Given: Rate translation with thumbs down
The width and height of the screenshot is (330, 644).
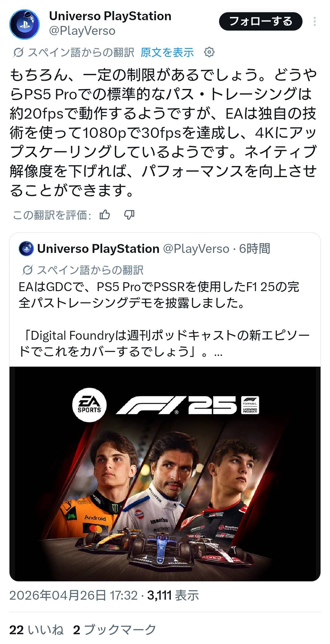Looking at the screenshot, I should click(129, 215).
